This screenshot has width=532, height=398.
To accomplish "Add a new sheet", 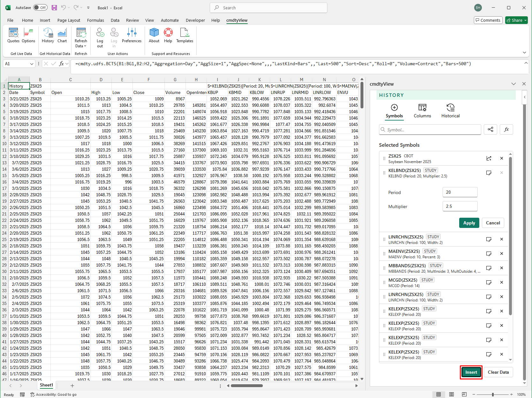I will (72, 386).
